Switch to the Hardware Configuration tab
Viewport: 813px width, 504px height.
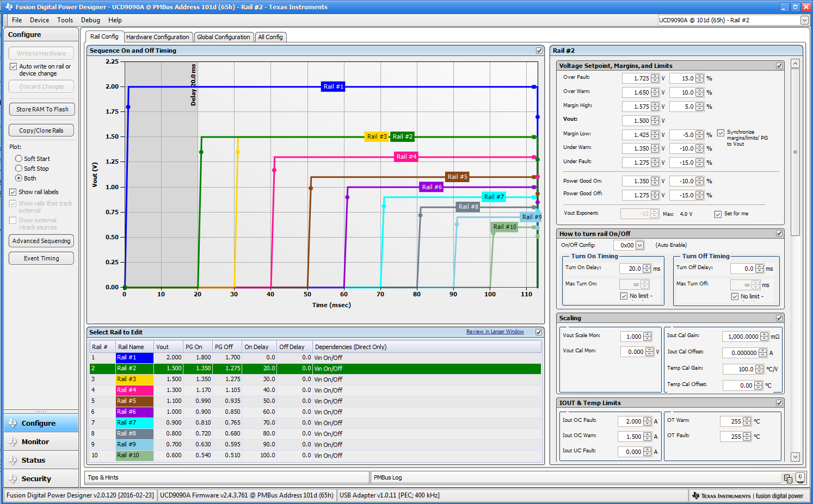157,37
